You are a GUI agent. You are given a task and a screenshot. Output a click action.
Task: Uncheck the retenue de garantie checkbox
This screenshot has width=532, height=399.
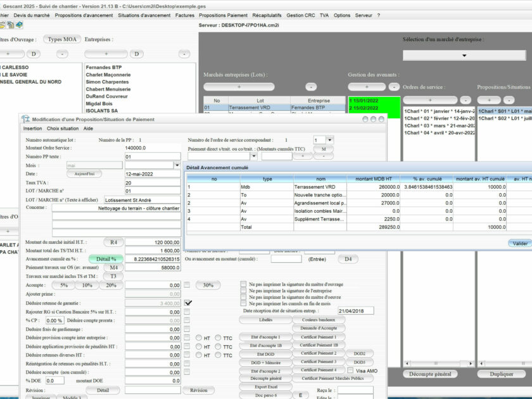tap(187, 303)
